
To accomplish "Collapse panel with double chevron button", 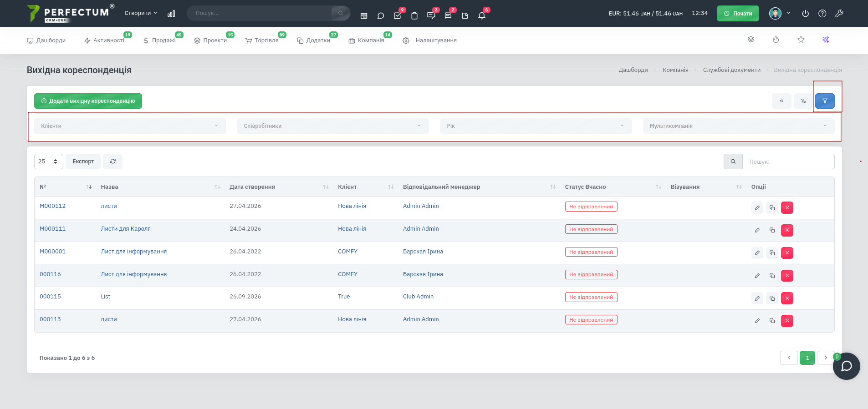I will (x=781, y=101).
